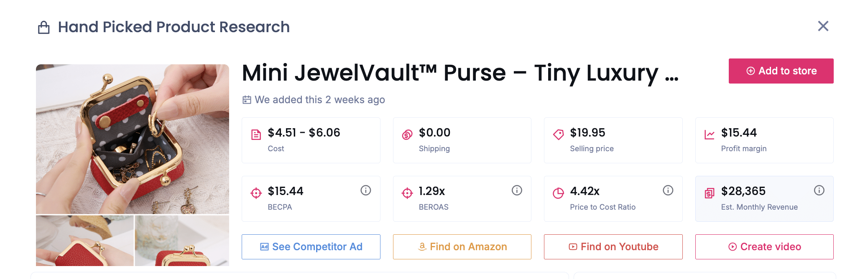The width and height of the screenshot is (868, 279).
Task: Click the Create video button
Action: click(764, 247)
